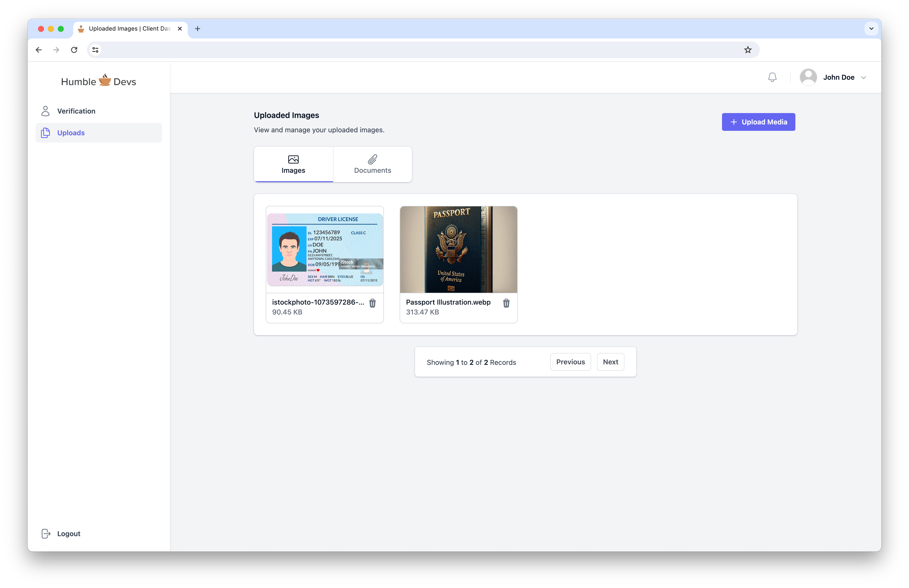Go to Previous page of records
Viewport: 909px width, 588px height.
tap(570, 362)
